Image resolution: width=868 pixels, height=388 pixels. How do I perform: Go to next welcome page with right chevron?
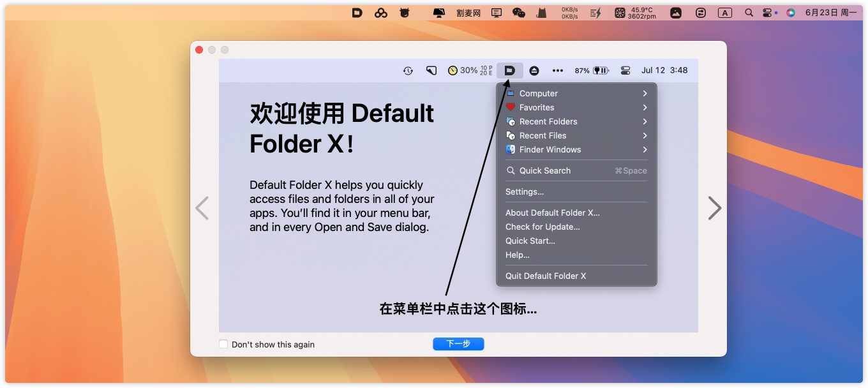tap(715, 208)
